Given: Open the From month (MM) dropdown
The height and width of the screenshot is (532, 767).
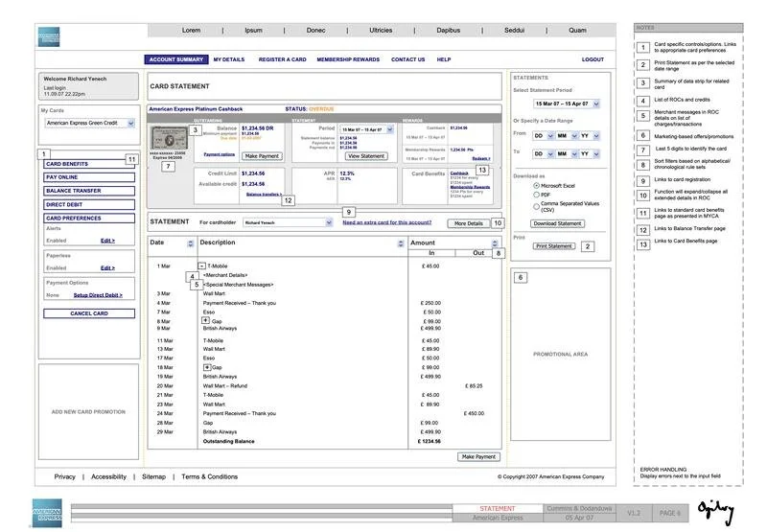Looking at the screenshot, I should tap(567, 136).
